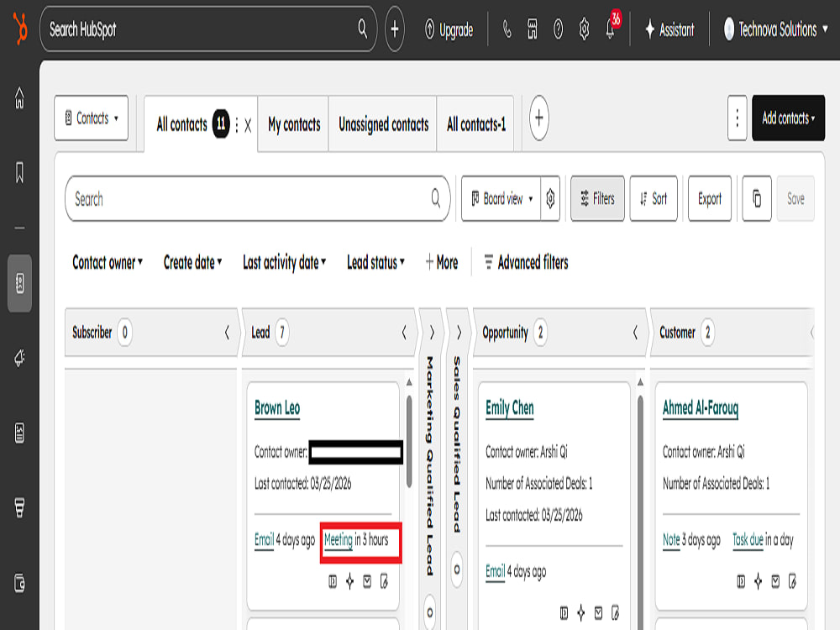Click the HubSpot sprocket logo
This screenshot has width=840, height=630.
coord(20,29)
